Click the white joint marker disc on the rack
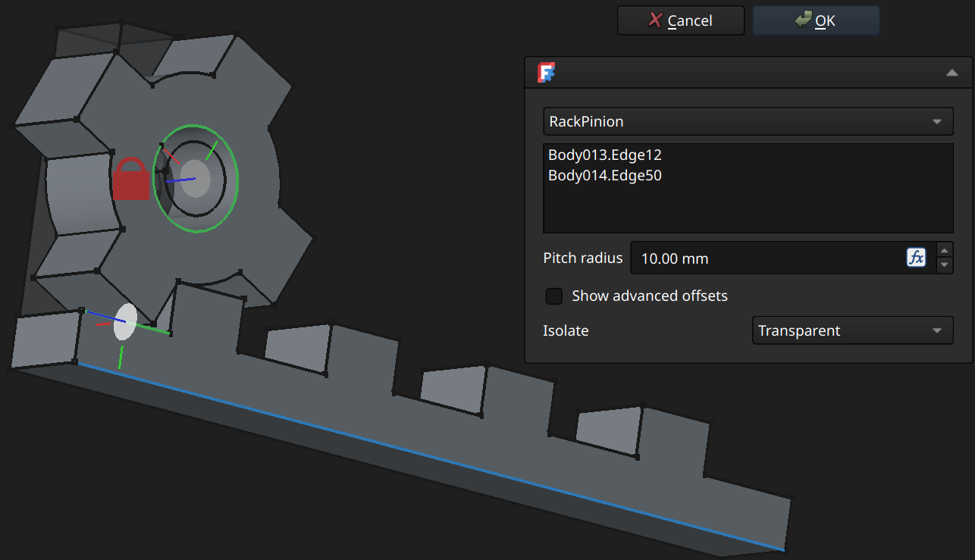The height and width of the screenshot is (560, 975). pyautogui.click(x=125, y=322)
